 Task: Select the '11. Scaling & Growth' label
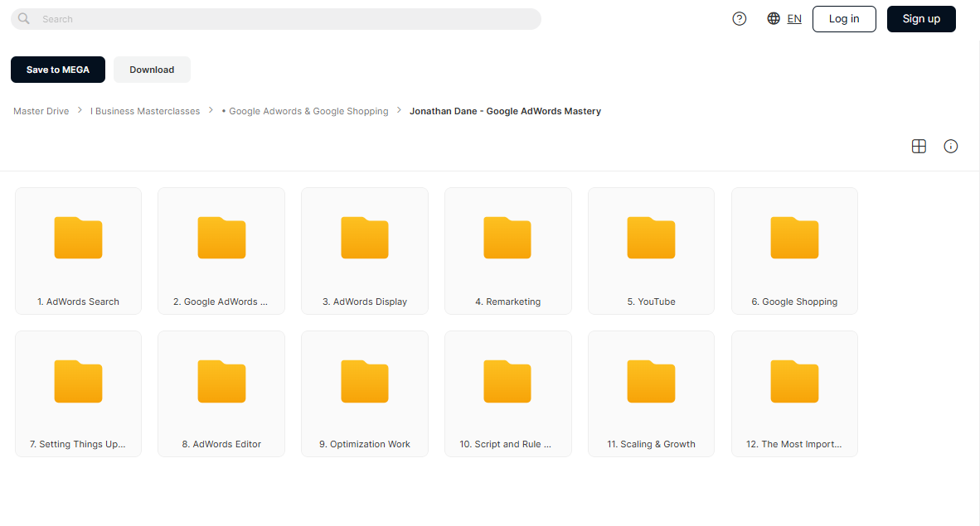click(651, 444)
